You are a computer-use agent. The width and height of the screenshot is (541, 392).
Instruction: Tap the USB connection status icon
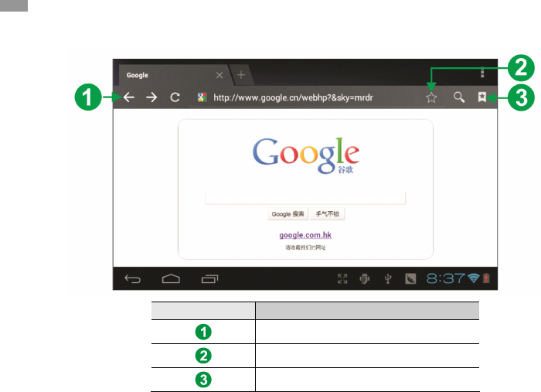[388, 279]
